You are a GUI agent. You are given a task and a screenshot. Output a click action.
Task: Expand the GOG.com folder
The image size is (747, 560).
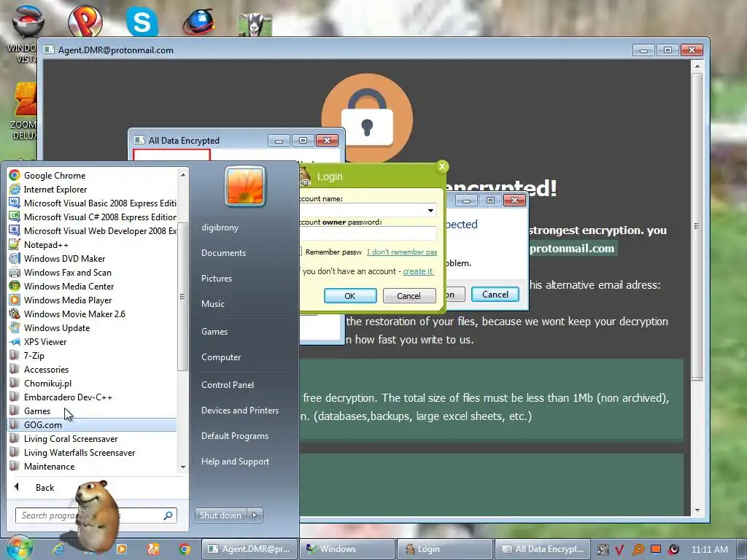pyautogui.click(x=93, y=425)
